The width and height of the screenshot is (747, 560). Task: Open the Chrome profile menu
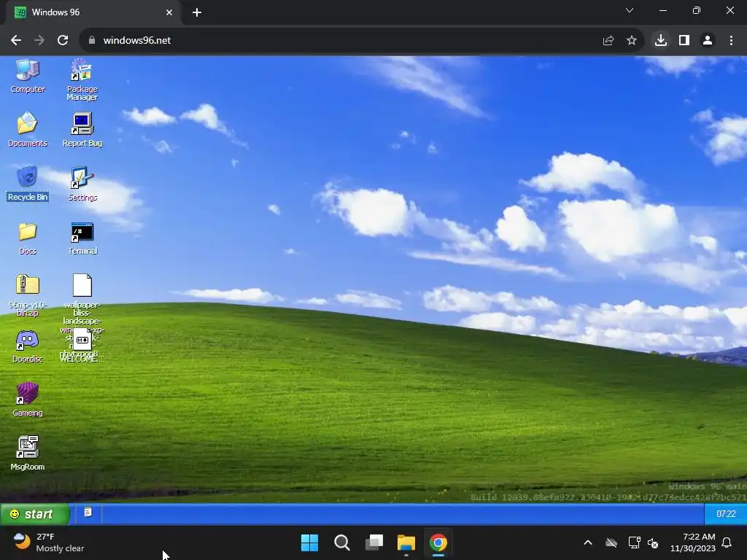point(708,41)
